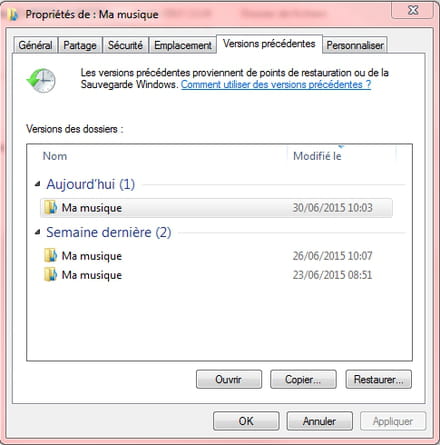This screenshot has width=440, height=445.
Task: Select Ma musique version dated 23/06/2015 08:51
Action: [x=216, y=275]
